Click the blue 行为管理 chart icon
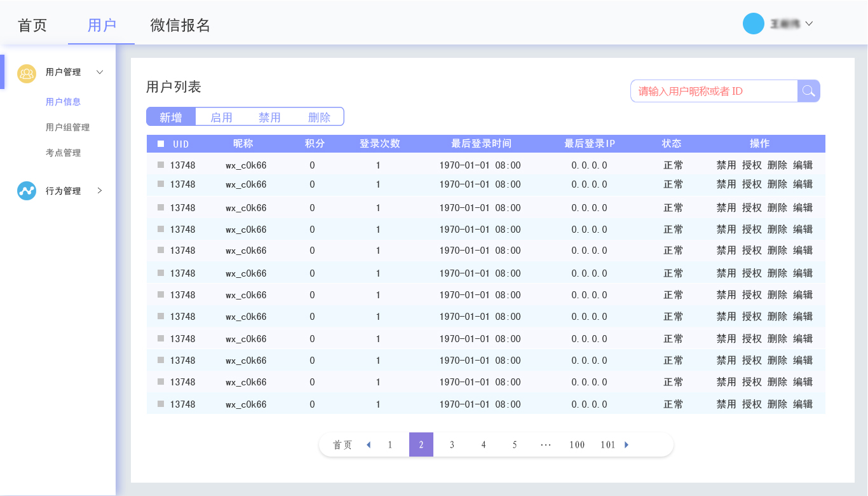The width and height of the screenshot is (868, 496). point(27,191)
